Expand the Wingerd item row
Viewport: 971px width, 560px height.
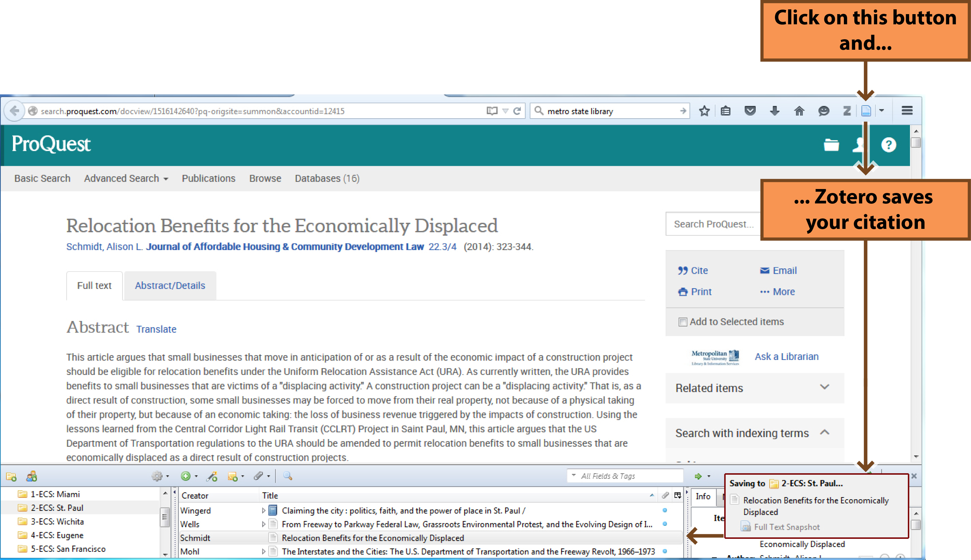(263, 511)
